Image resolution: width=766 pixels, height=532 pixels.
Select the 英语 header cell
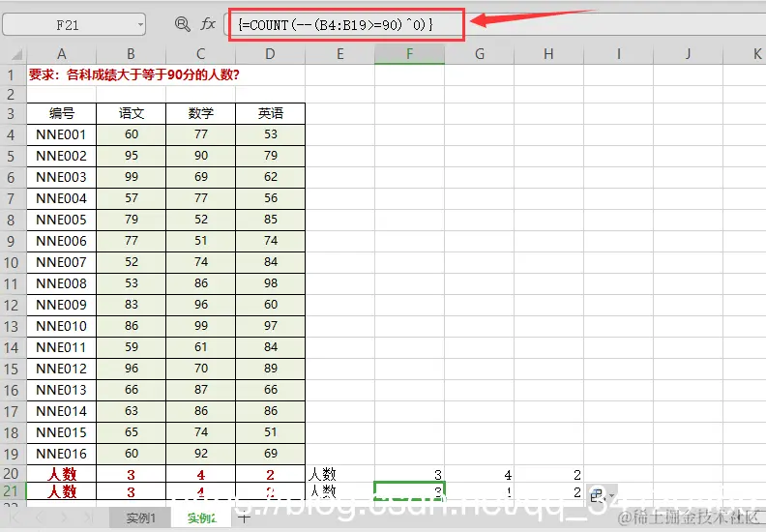click(270, 113)
